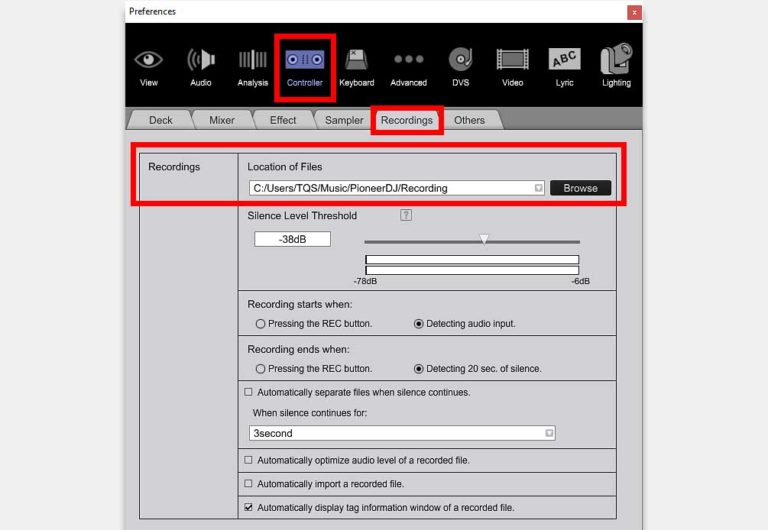Expand the Location of Files dropdown
Image resolution: width=768 pixels, height=530 pixels.
tap(538, 188)
